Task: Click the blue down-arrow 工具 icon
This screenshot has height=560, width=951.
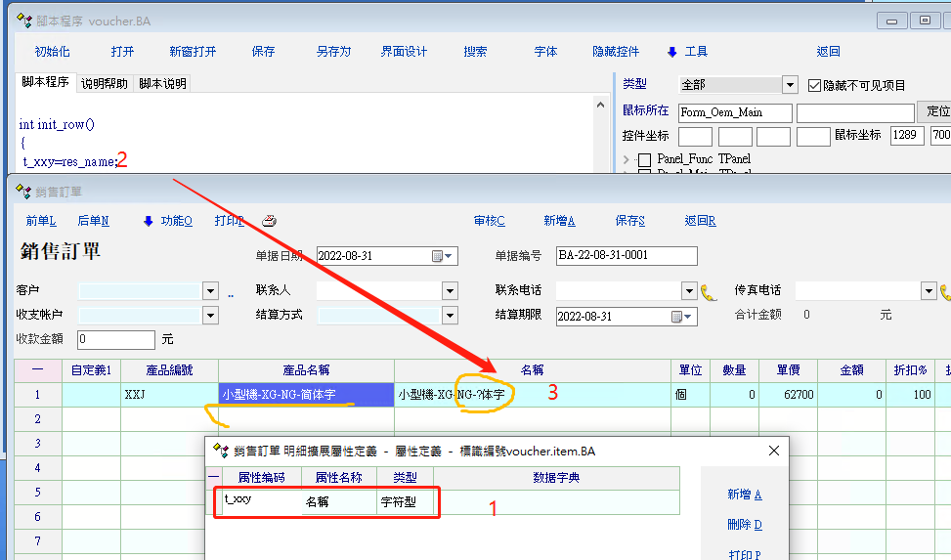Action: pos(671,52)
